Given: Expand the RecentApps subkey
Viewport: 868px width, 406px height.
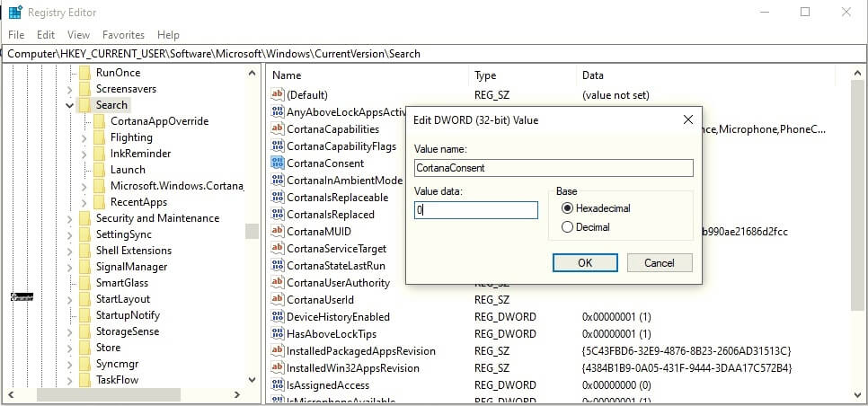Looking at the screenshot, I should tap(84, 202).
